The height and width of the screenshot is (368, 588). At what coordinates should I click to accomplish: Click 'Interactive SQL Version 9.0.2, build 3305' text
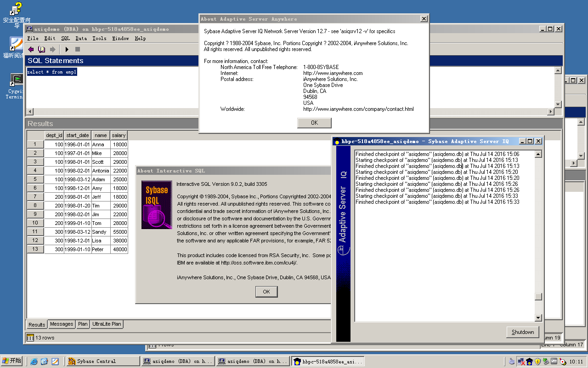click(x=222, y=184)
